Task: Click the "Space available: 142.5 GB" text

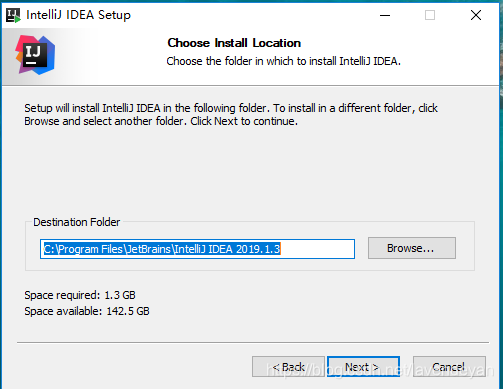Action: coord(87,311)
